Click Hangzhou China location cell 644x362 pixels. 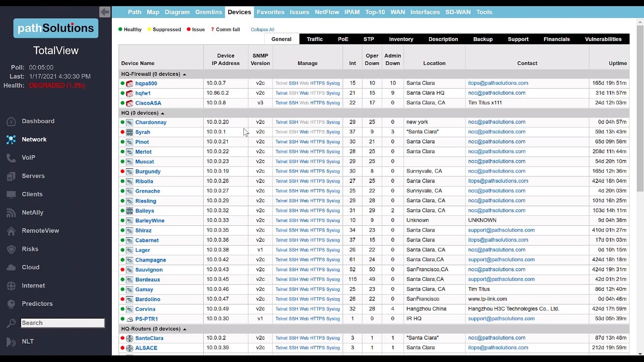click(426, 309)
